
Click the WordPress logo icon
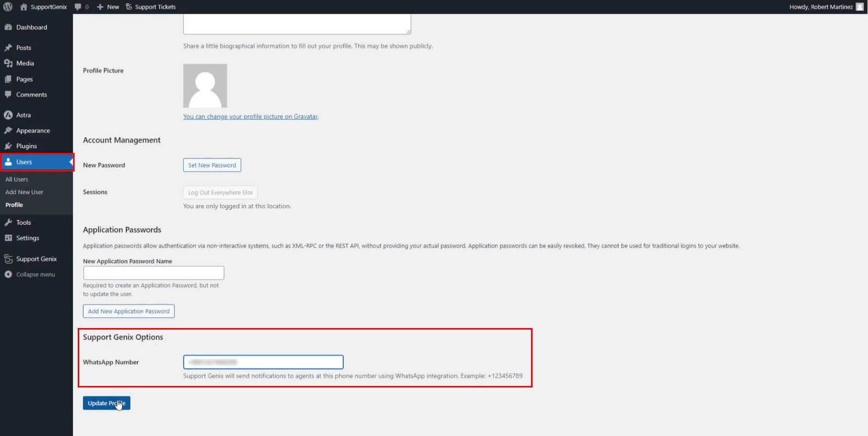pos(8,7)
